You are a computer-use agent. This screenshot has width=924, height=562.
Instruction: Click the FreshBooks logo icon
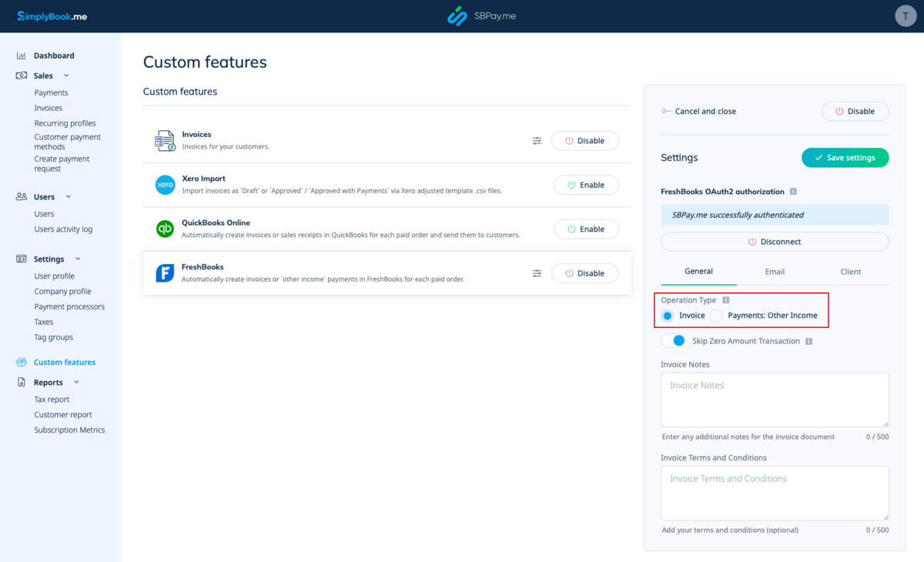[x=165, y=273]
